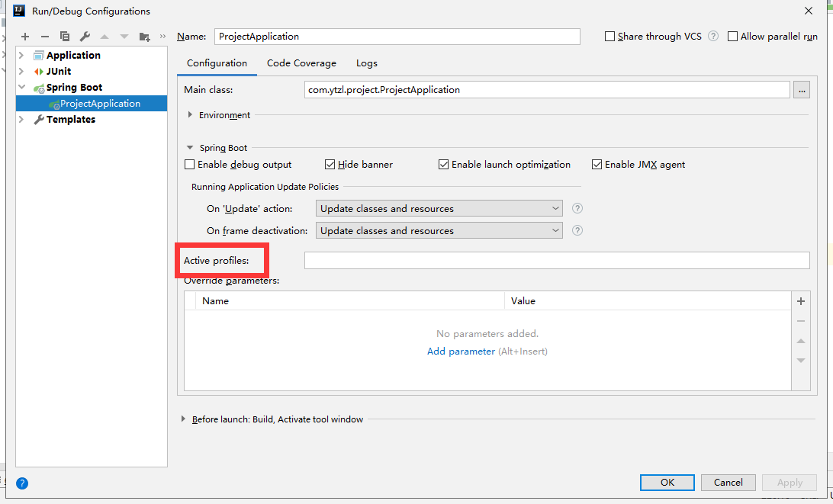Show more toolbar actions chevron
833x504 pixels.
(162, 36)
